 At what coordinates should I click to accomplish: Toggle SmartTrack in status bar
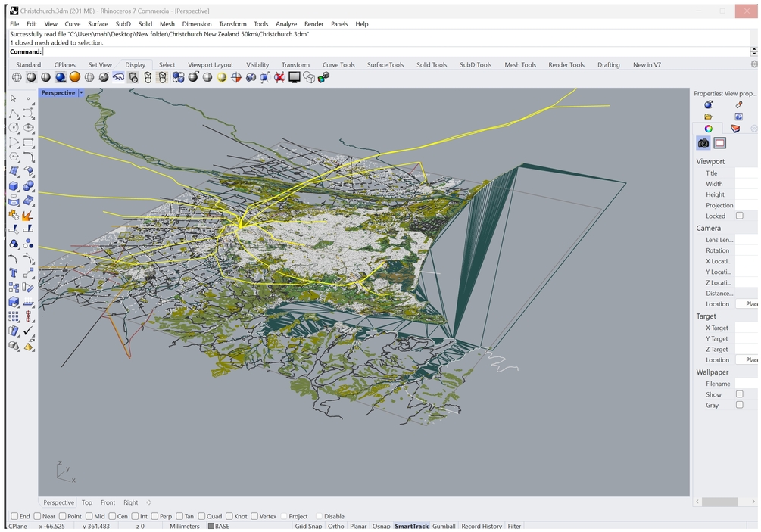point(412,526)
